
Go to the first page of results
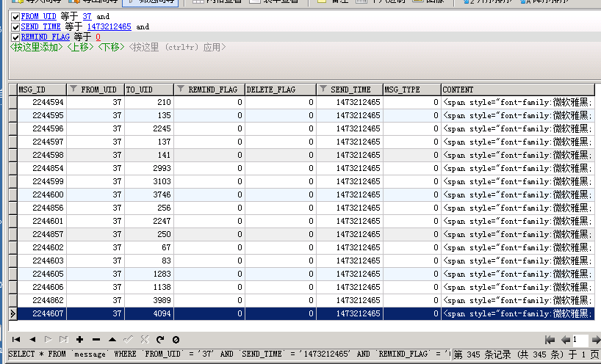pyautogui.click(x=550, y=340)
